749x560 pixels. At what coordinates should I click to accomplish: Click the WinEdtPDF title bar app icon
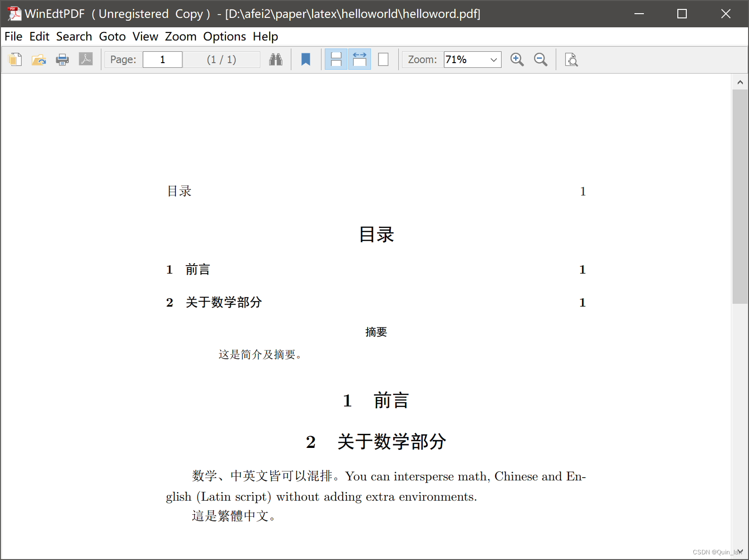click(14, 14)
